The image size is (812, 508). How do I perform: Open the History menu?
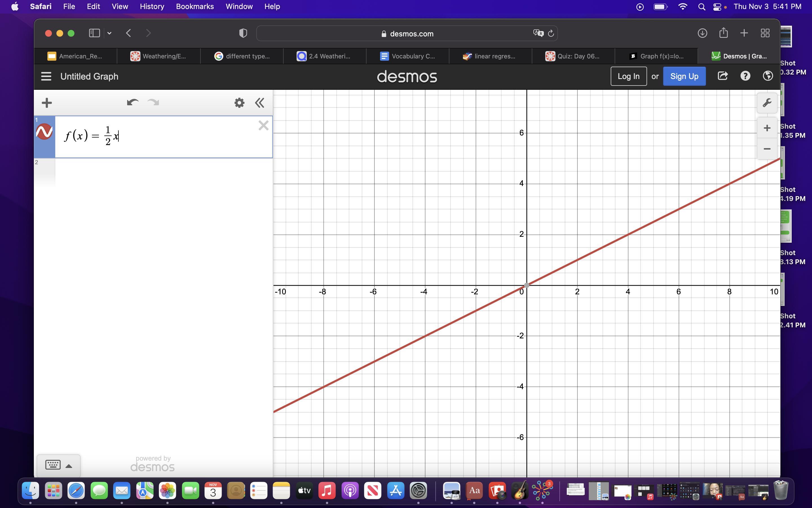(x=152, y=6)
